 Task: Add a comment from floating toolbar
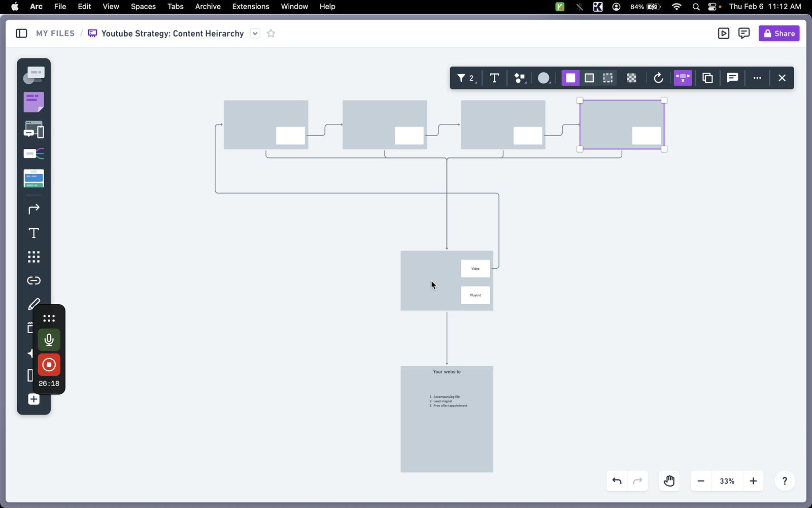(x=732, y=78)
